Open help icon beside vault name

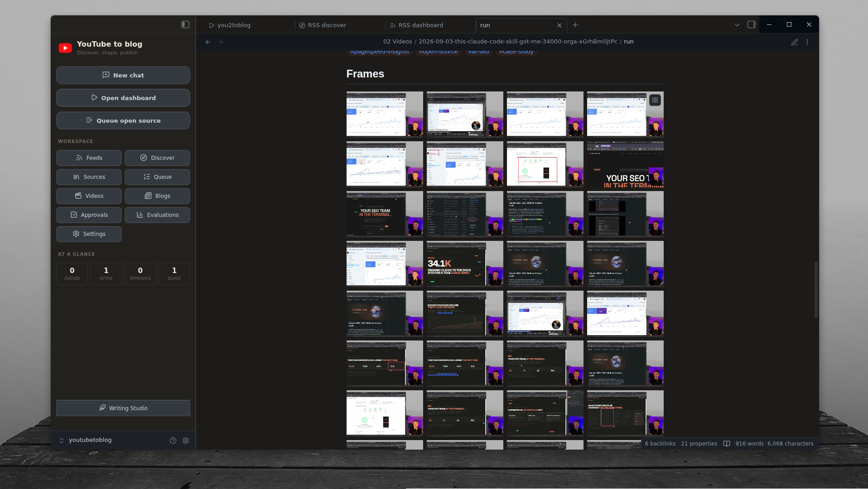(x=173, y=441)
